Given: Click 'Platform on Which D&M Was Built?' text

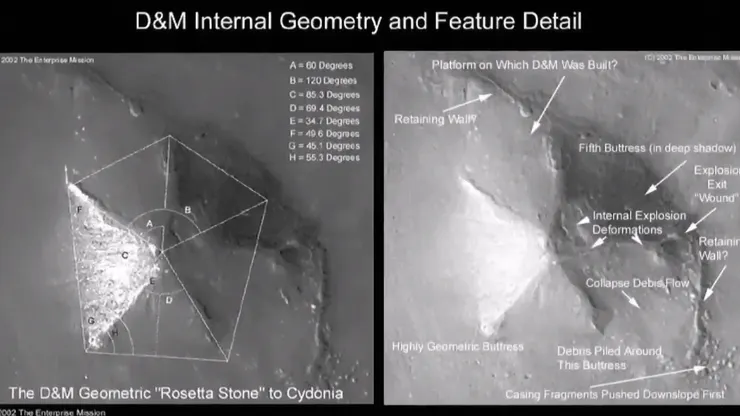Looking at the screenshot, I should pyautogui.click(x=524, y=65).
